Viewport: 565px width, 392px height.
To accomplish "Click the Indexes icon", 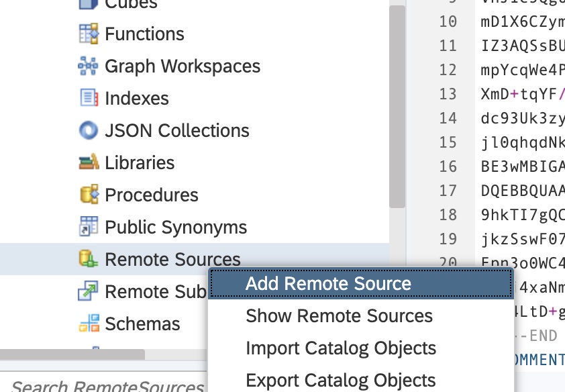I will click(x=89, y=98).
